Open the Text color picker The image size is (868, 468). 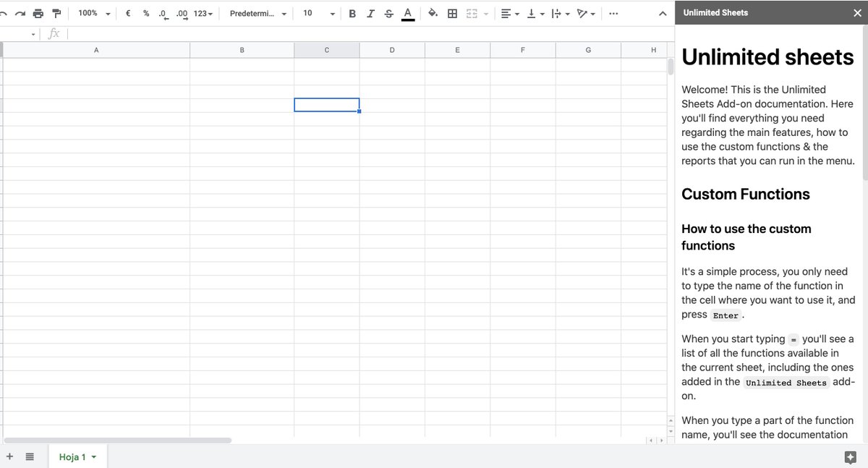click(407, 13)
